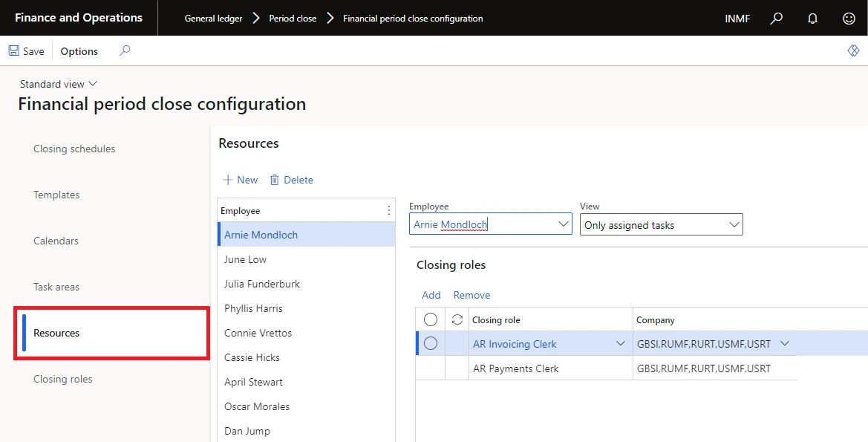This screenshot has width=868, height=442.
Task: Click the Period close breadcrumb
Action: click(x=293, y=19)
